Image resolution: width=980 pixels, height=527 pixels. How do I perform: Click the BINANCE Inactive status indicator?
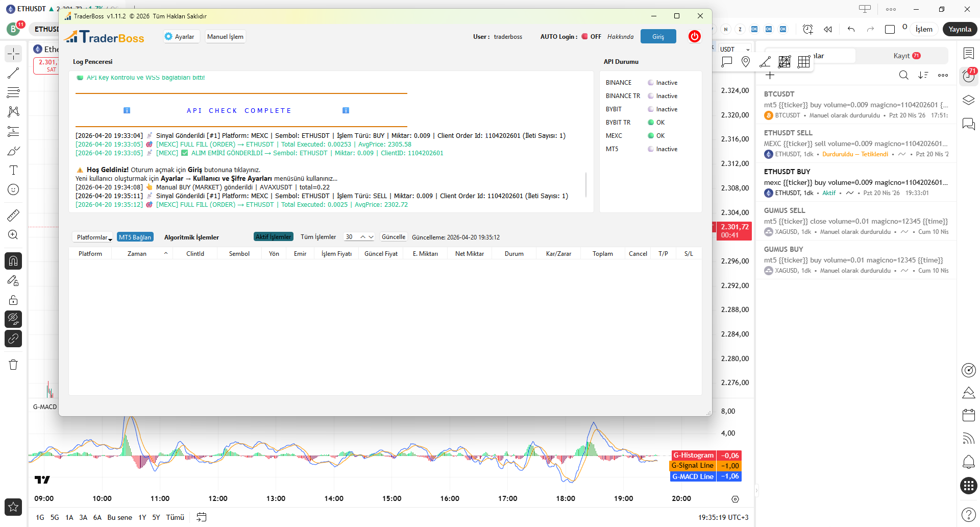coord(663,83)
